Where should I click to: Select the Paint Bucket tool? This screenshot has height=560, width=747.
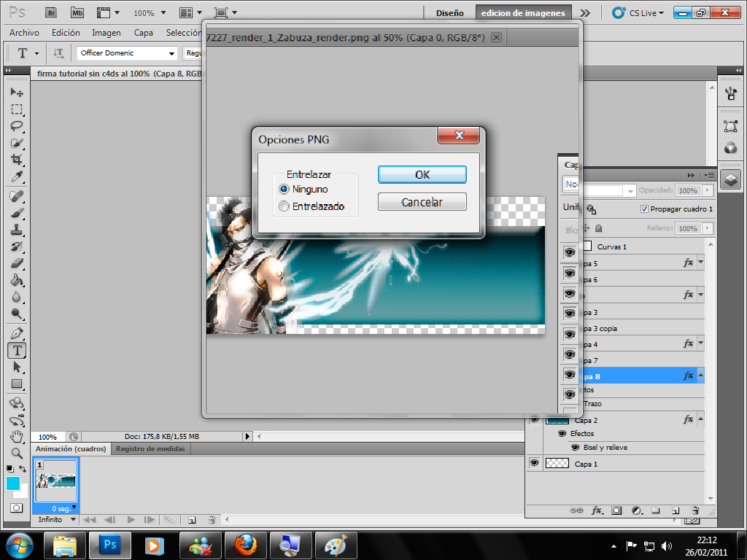point(17,280)
